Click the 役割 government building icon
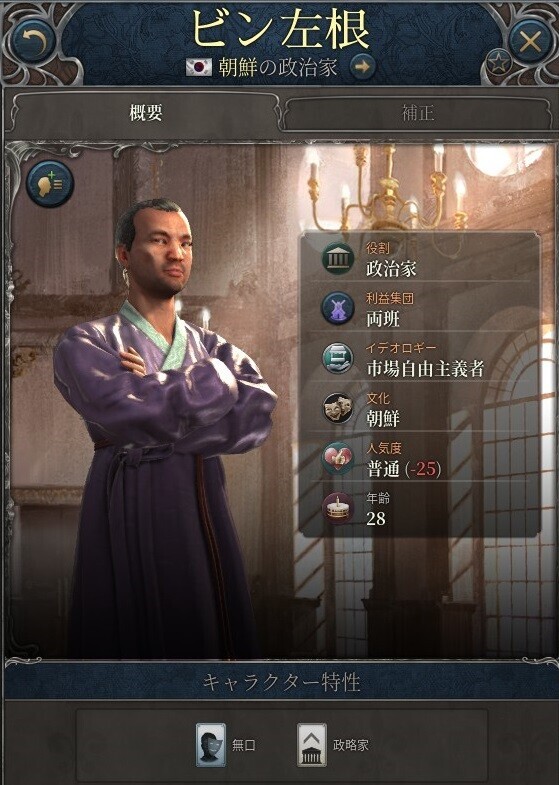 click(x=338, y=259)
